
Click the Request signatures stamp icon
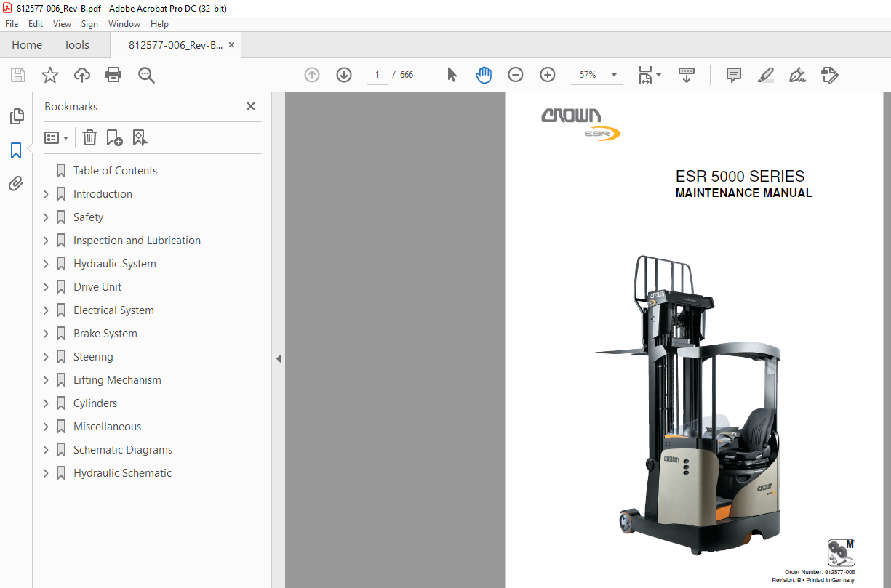point(829,75)
